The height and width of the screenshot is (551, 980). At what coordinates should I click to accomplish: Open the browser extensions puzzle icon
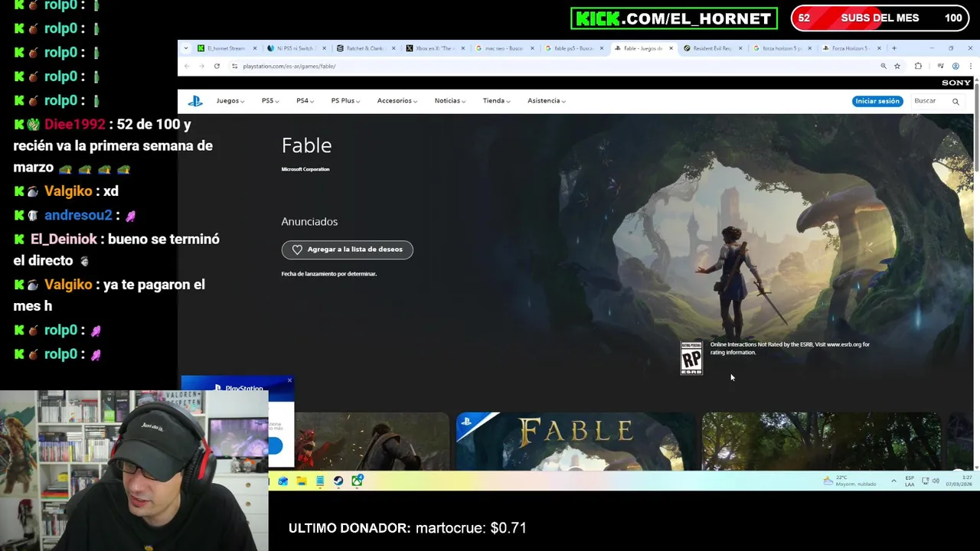pos(918,67)
